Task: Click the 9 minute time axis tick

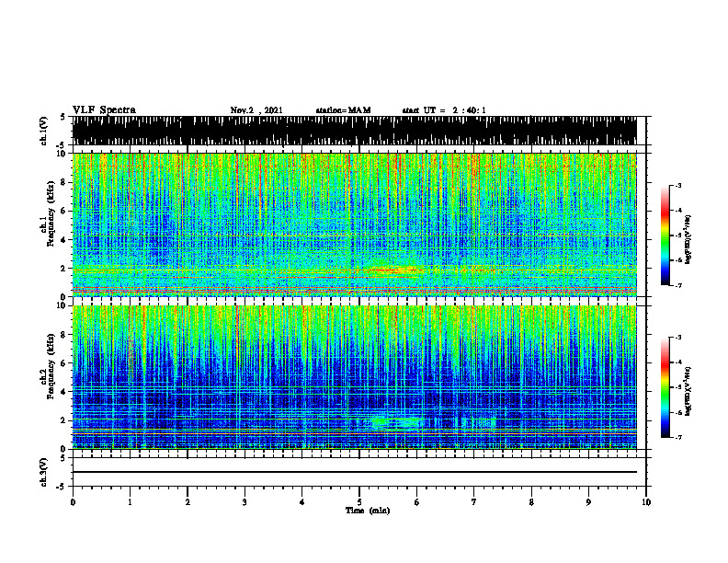Action: 588,502
